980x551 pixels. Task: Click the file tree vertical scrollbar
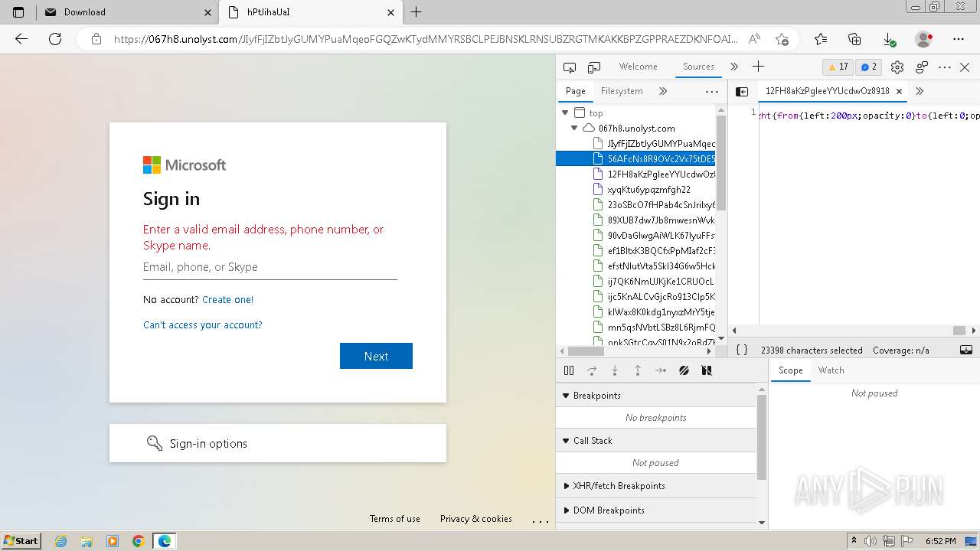click(x=720, y=162)
